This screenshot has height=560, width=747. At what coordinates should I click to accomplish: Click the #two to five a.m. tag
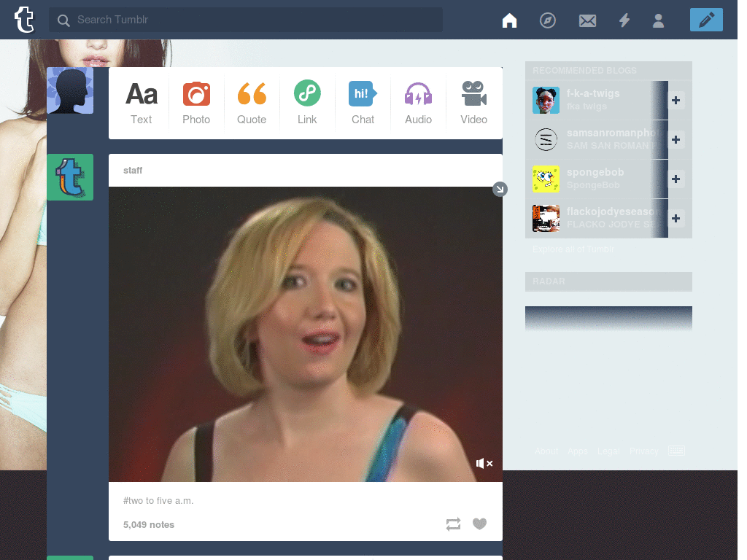click(158, 501)
